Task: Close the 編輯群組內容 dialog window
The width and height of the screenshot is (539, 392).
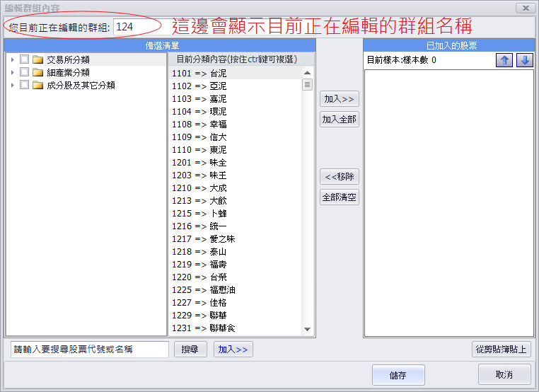Action: [526, 8]
